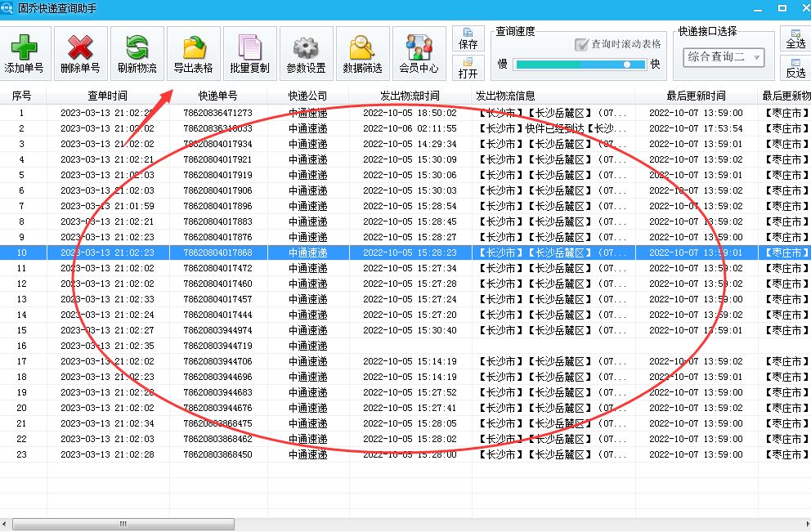
Task: Select the row numbered 1 in the table
Action: (22, 110)
